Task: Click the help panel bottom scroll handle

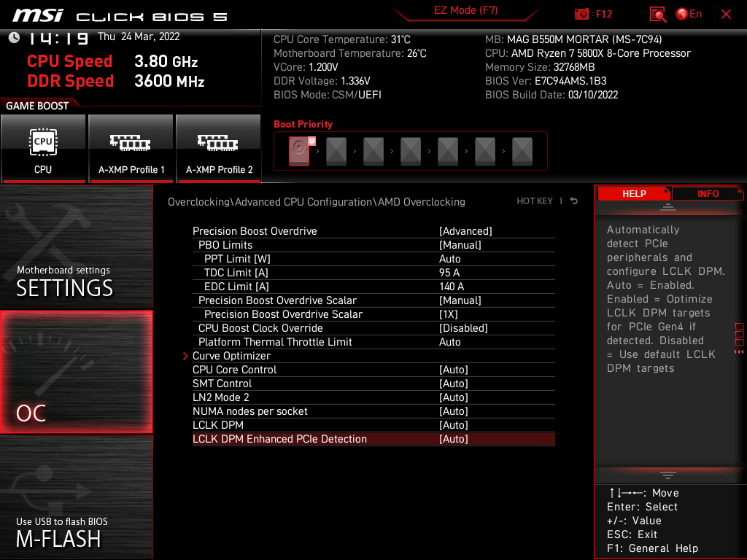Action: click(x=668, y=475)
